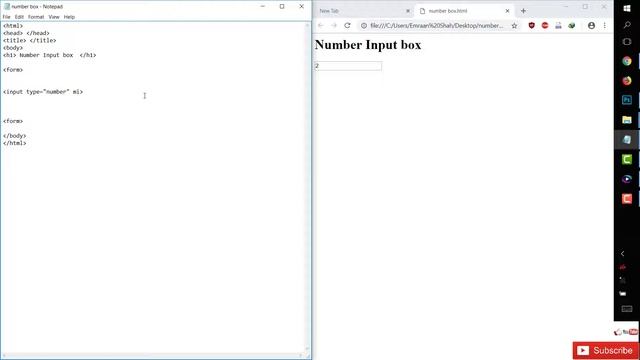The height and width of the screenshot is (360, 640).
Task: Open a new Chrome tab with plus button
Action: click(523, 11)
